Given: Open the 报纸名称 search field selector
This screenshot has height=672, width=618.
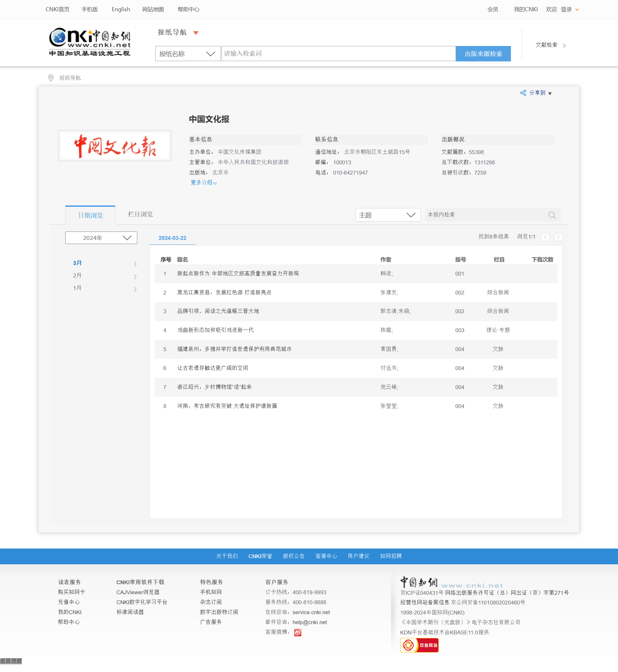Looking at the screenshot, I should tap(188, 53).
